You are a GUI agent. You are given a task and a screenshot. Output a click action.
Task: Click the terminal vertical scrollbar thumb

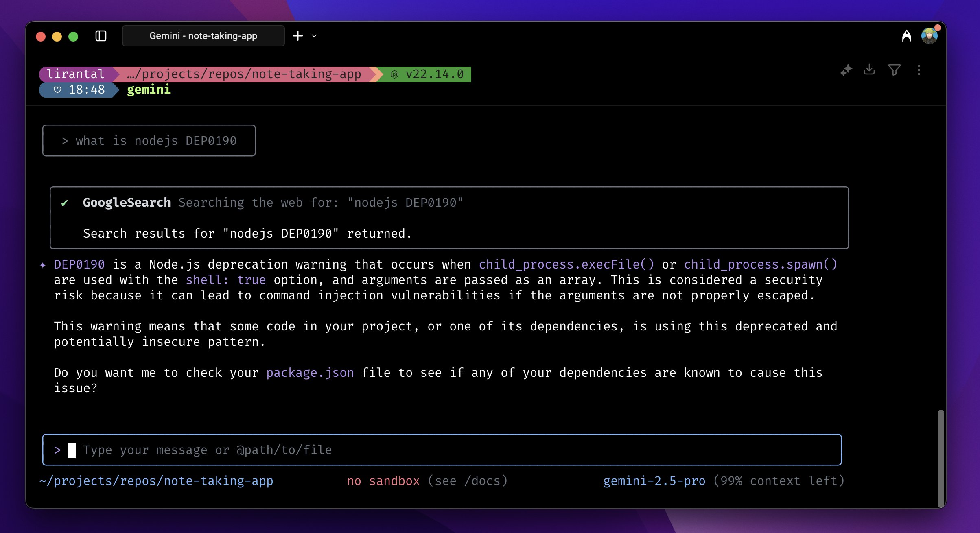[x=941, y=458]
